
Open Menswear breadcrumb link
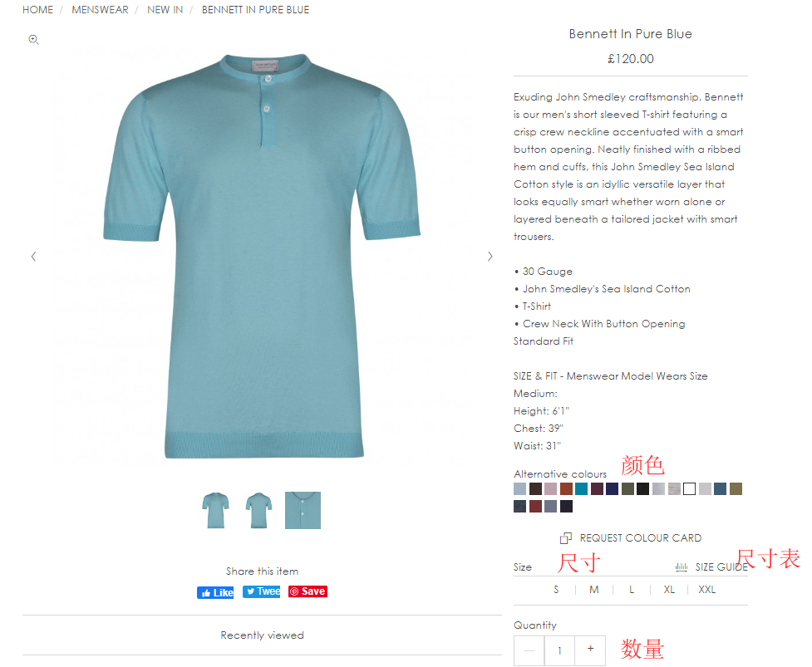[100, 10]
